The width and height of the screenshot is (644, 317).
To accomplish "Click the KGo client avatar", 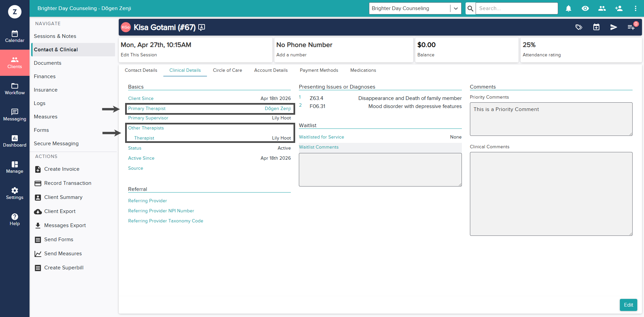I will (x=126, y=27).
